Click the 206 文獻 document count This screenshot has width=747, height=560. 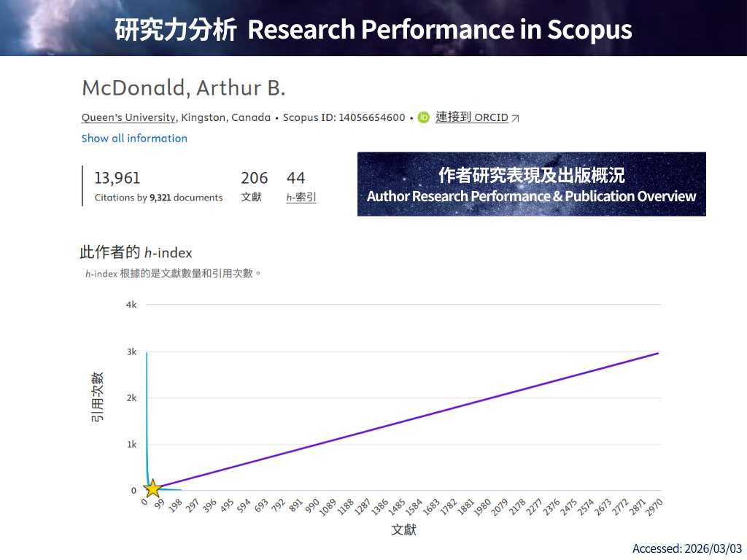(x=254, y=178)
